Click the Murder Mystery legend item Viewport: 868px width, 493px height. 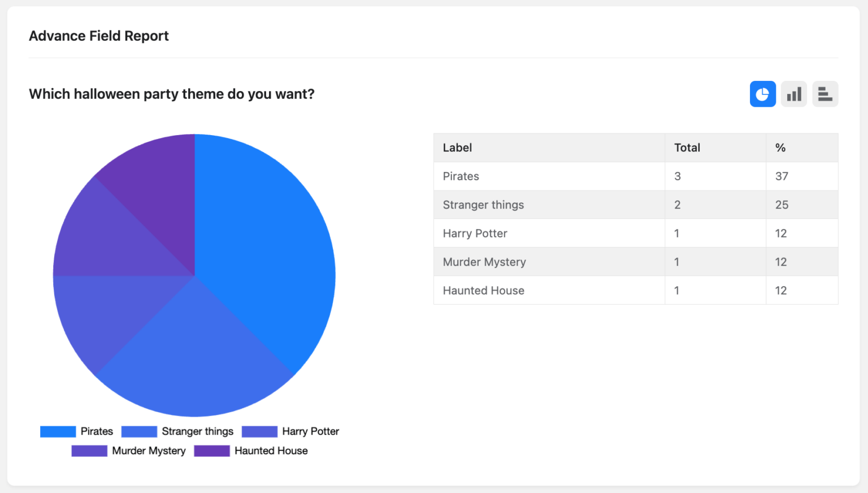tap(149, 451)
